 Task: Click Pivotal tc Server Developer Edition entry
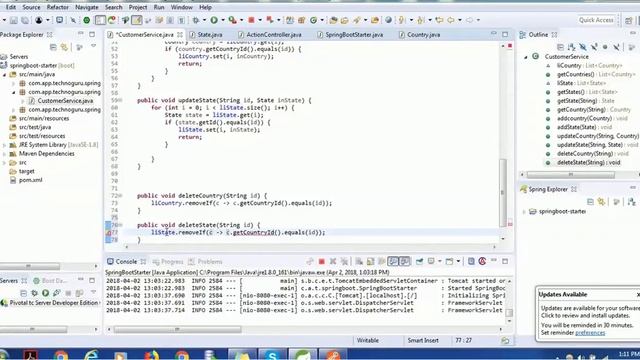54,303
